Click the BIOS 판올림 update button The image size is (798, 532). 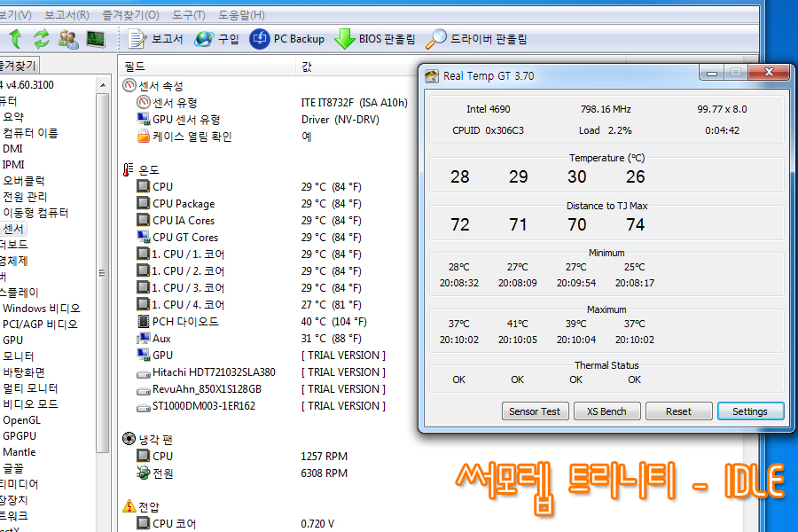click(x=375, y=39)
